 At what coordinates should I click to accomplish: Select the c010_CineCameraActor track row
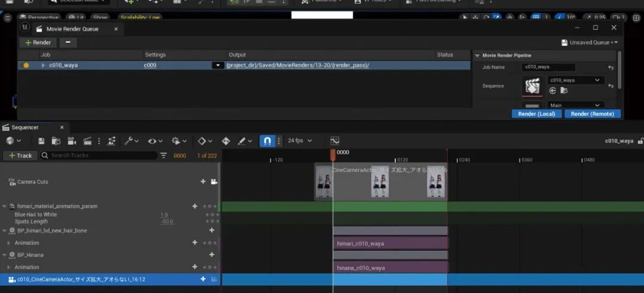click(110, 279)
